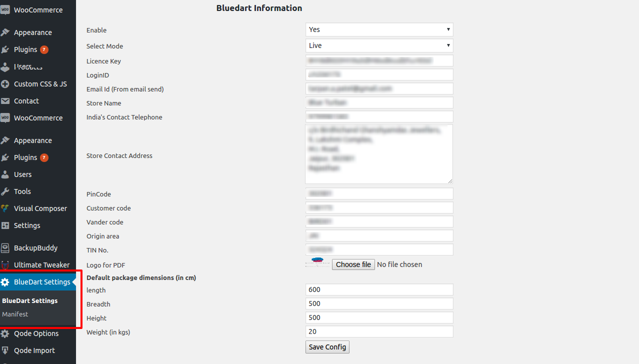Click the BackupBuddy sidebar icon
The width and height of the screenshot is (639, 364).
point(5,248)
